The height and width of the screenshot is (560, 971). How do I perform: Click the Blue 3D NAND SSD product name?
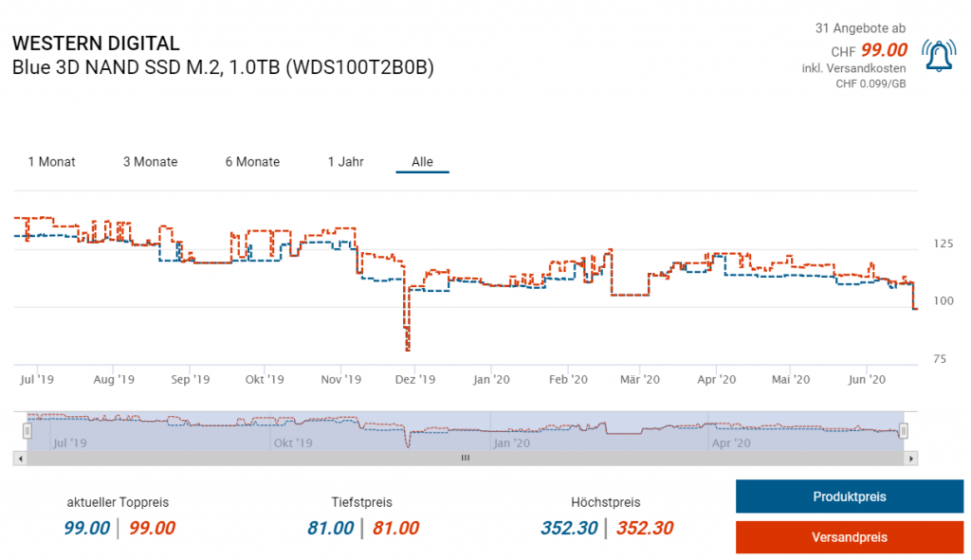(x=223, y=67)
